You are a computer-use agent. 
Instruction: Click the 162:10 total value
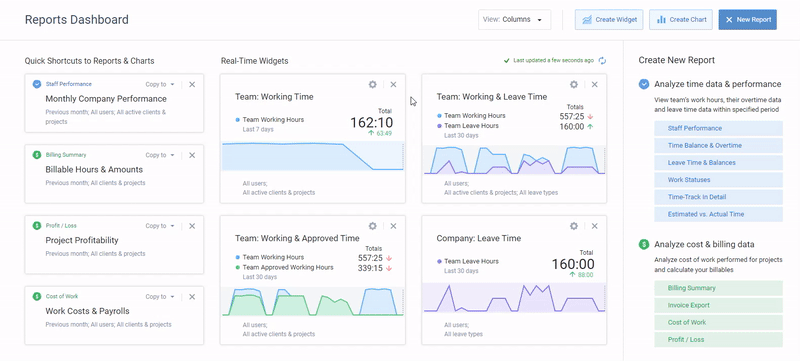click(x=371, y=123)
